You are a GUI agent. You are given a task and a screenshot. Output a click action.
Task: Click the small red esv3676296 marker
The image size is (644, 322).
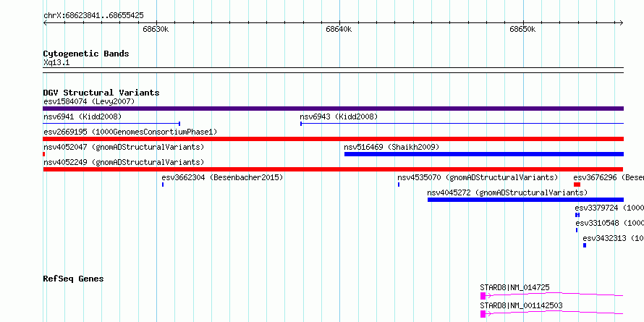pos(577,185)
